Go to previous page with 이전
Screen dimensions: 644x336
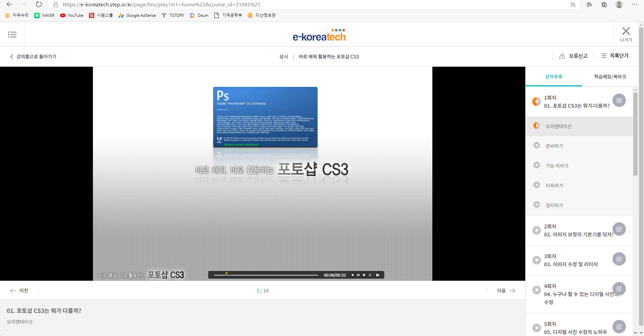point(19,290)
